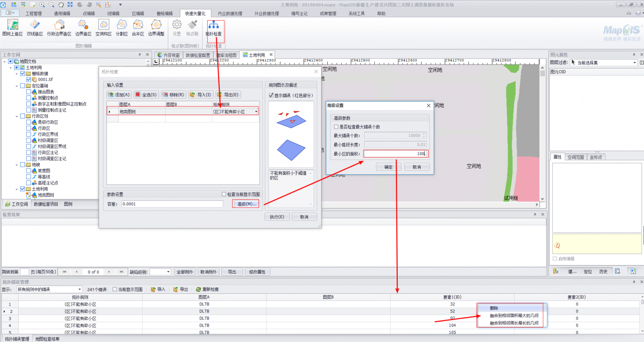
Task: Click the map view vertical scrollbar
Action: 543,133
